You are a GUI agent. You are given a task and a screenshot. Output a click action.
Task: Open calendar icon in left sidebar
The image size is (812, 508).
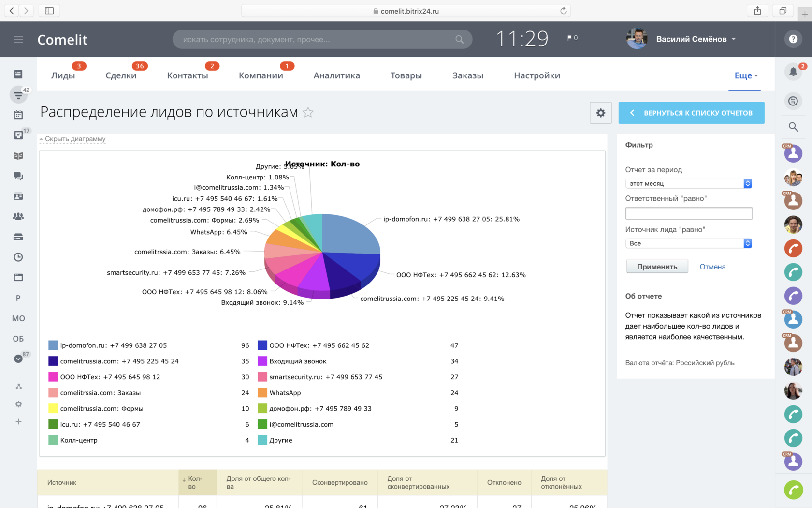pyautogui.click(x=18, y=115)
